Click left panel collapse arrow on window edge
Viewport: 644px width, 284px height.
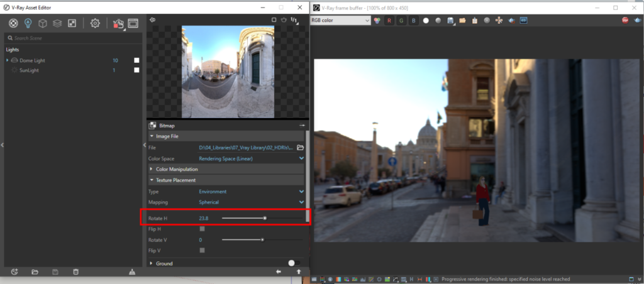(x=2, y=145)
